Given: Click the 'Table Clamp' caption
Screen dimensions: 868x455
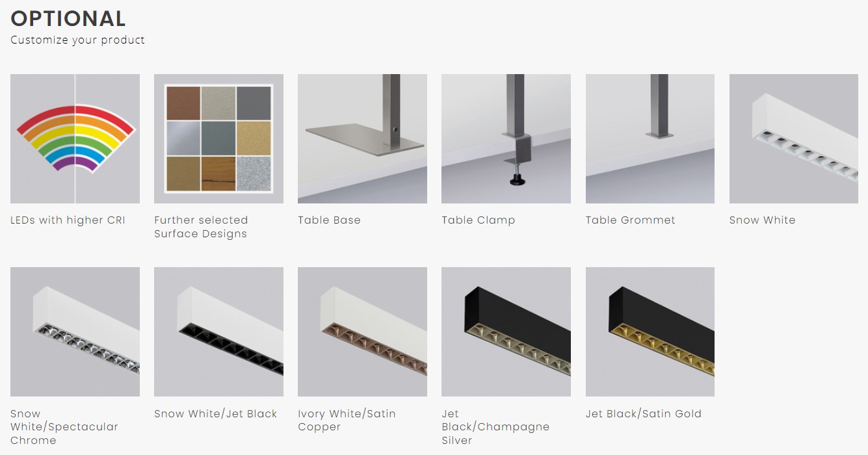Looking at the screenshot, I should click(x=479, y=220).
